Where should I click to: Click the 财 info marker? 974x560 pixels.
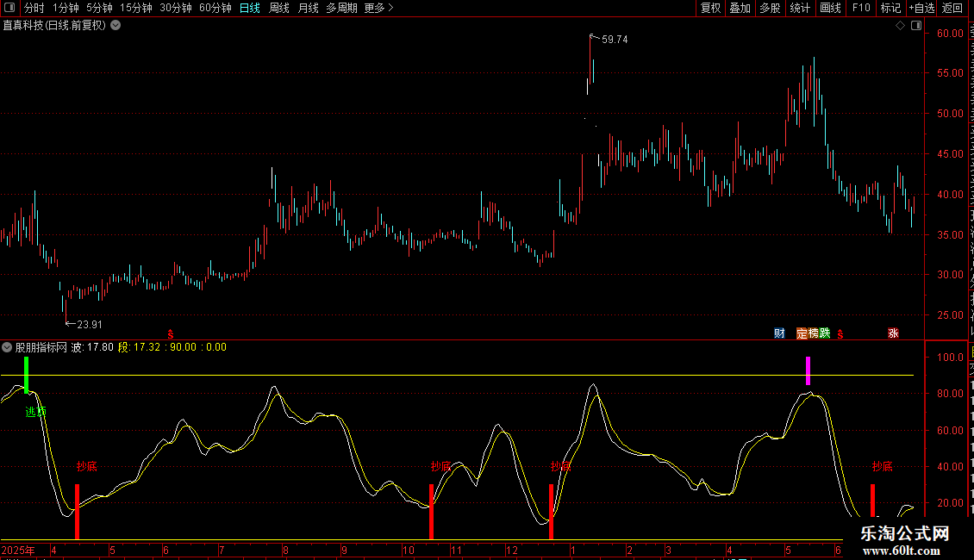[779, 333]
